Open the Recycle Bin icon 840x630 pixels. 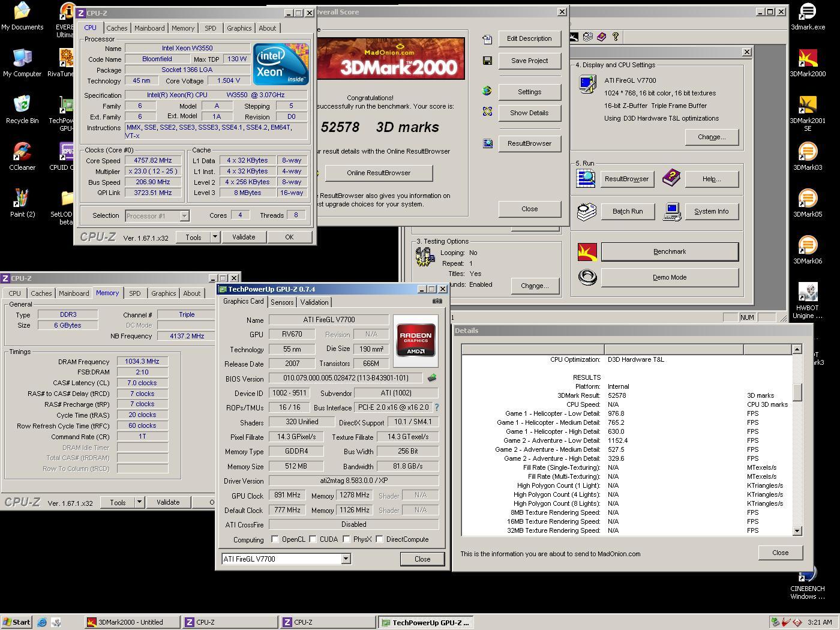22,110
